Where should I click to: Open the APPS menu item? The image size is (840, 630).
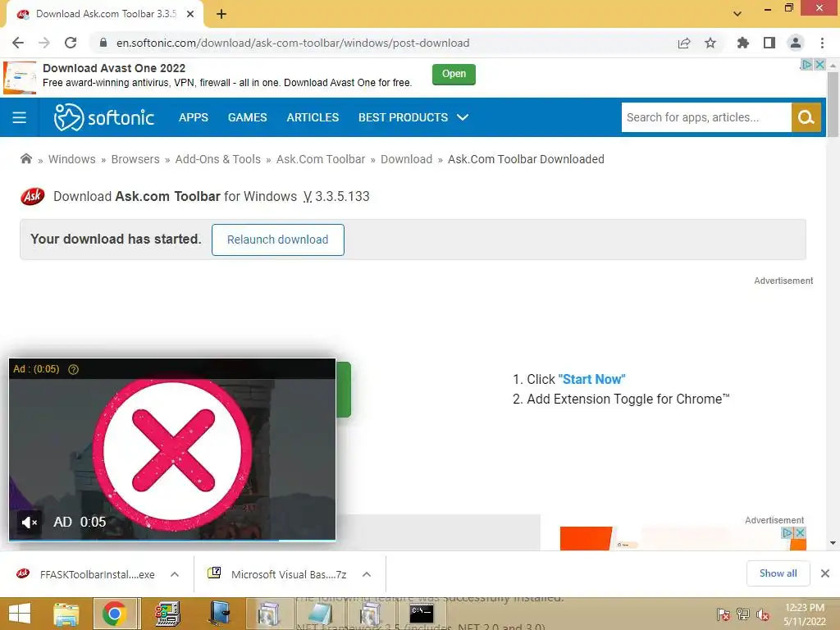pos(194,117)
